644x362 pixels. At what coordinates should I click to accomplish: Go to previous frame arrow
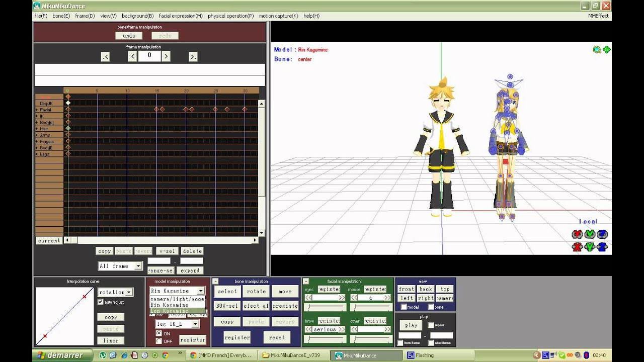tap(132, 56)
